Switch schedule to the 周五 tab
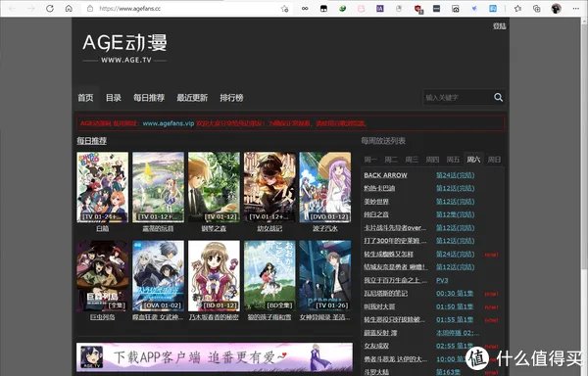Viewport: 588px width, 376px height. click(453, 160)
